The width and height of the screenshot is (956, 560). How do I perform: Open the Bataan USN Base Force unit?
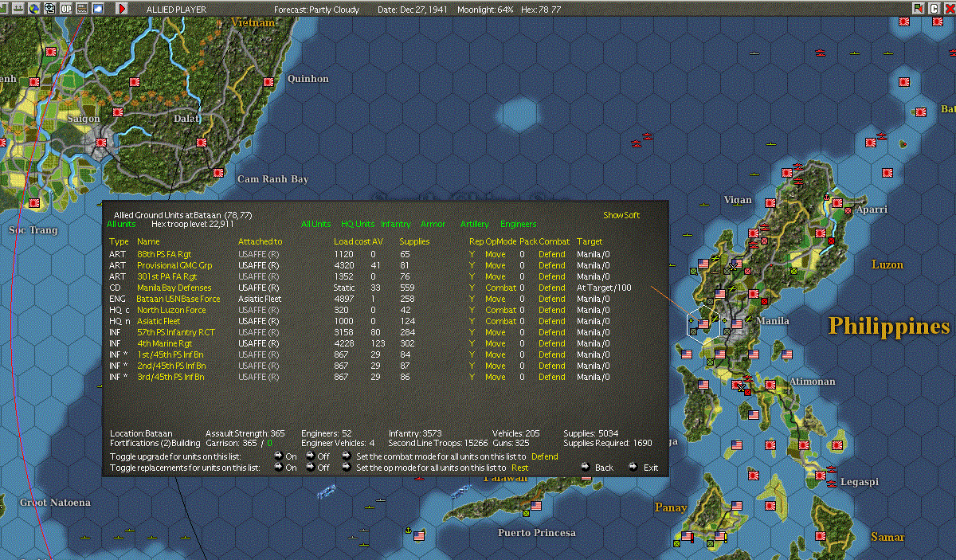pos(178,299)
